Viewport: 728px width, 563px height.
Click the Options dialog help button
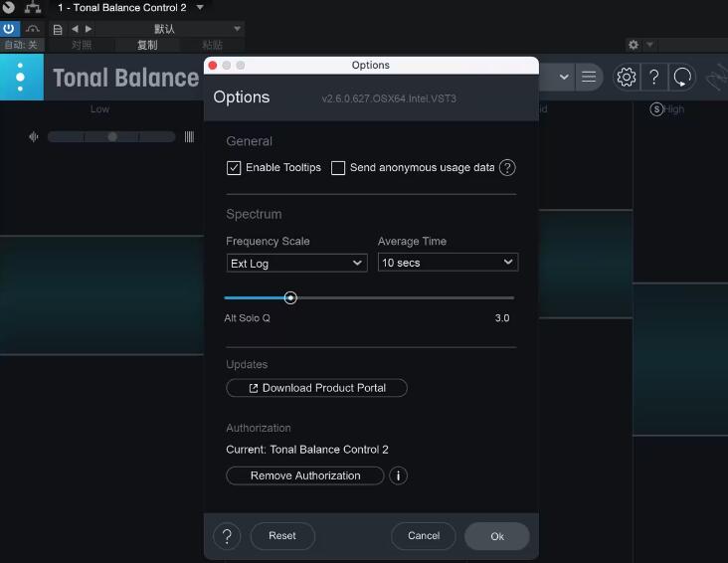[x=227, y=536]
